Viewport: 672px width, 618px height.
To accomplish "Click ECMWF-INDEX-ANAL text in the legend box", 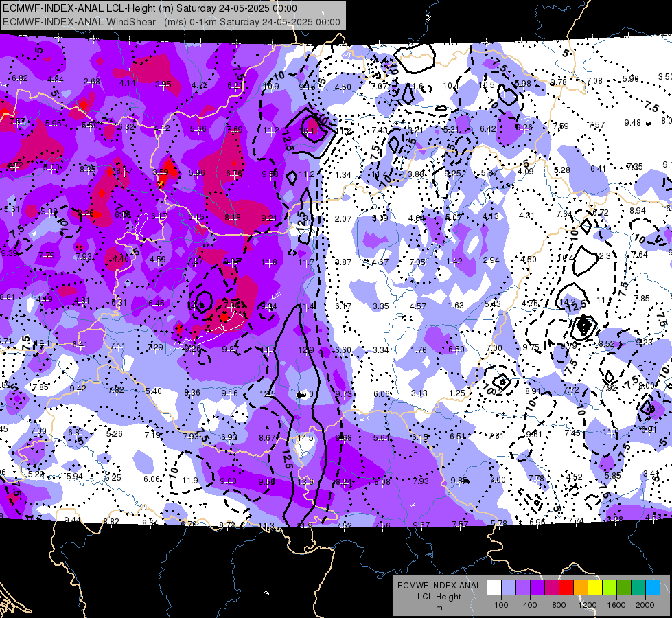I will [x=439, y=586].
